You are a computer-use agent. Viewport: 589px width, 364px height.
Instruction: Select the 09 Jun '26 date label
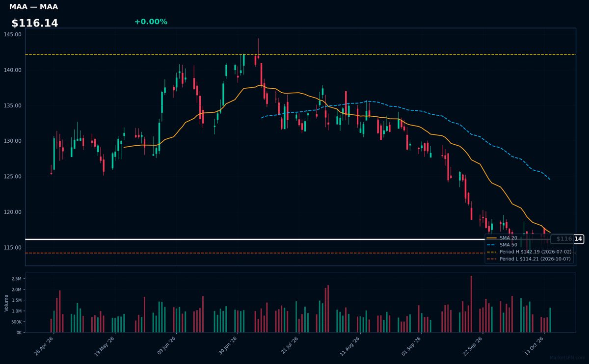167,346
